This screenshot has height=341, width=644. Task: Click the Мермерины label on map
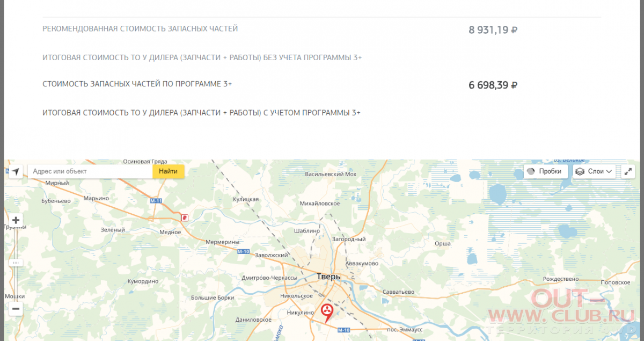tap(223, 242)
